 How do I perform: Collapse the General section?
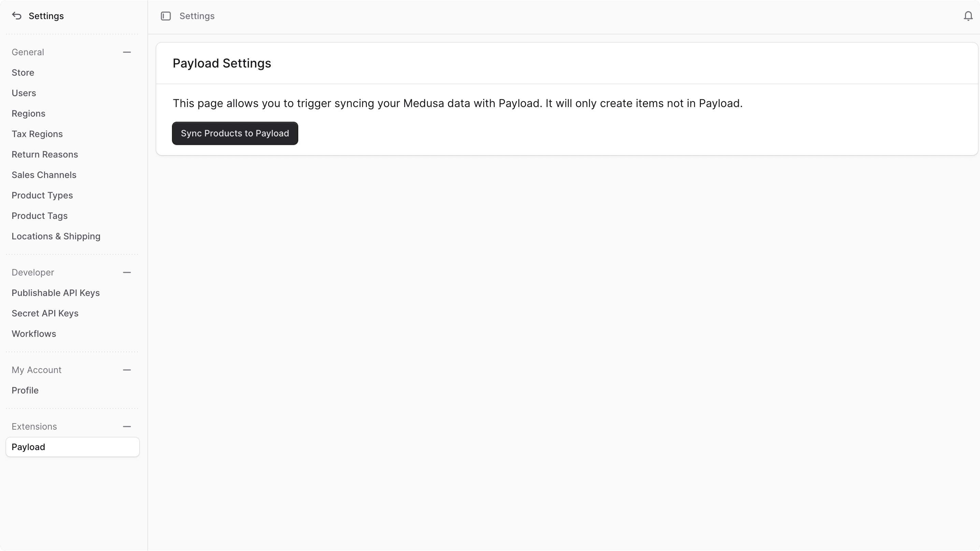127,52
